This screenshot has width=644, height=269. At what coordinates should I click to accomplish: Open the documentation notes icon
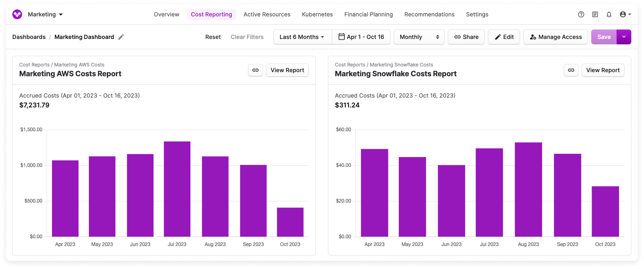pos(595,14)
